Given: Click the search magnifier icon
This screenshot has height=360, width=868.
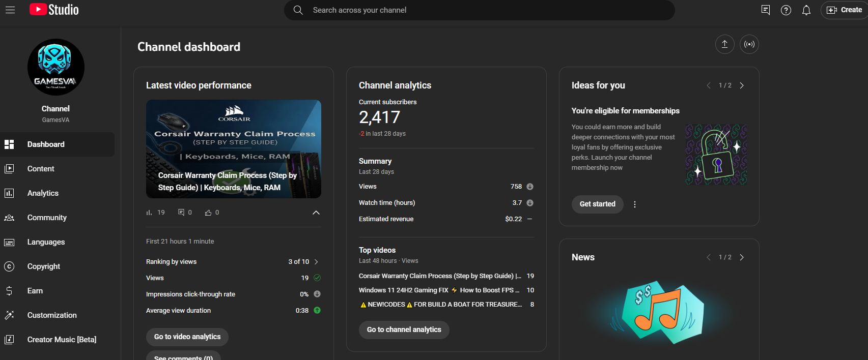Looking at the screenshot, I should 298,10.
